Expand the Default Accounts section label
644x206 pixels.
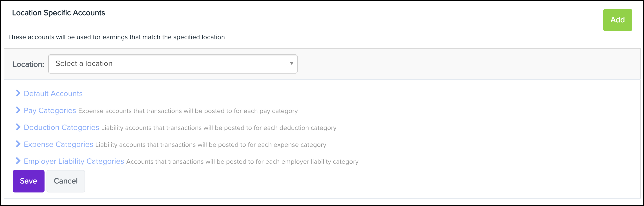coord(53,94)
